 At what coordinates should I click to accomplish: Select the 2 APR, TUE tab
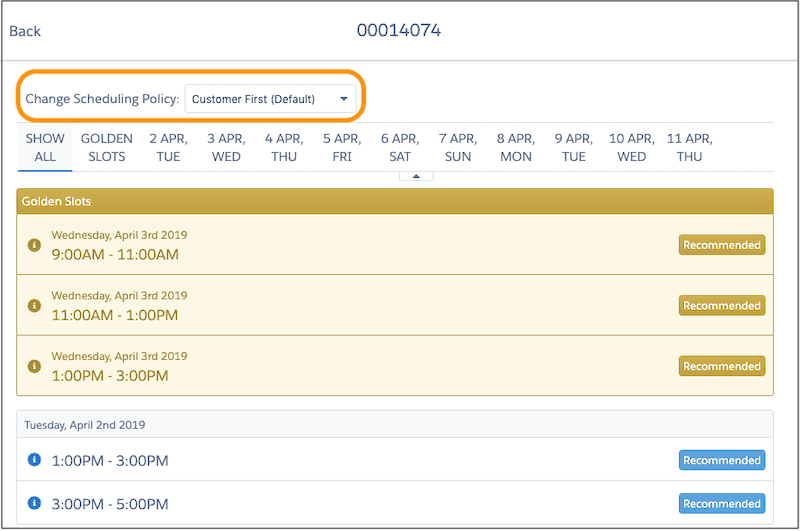[168, 147]
